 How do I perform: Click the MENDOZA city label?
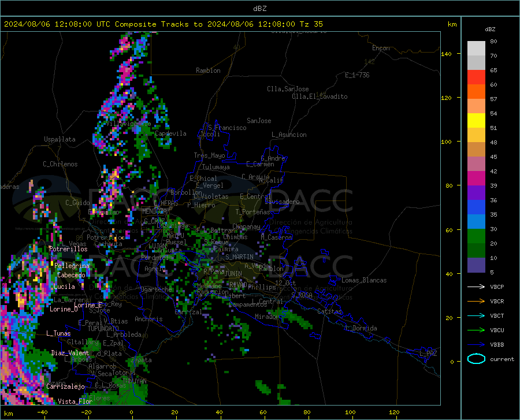154,211
